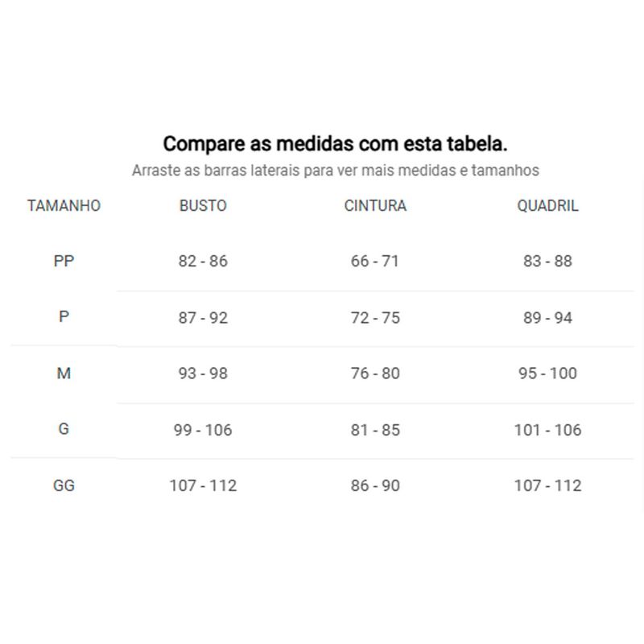This screenshot has width=644, height=644.
Task: Select hip measurement 95 - 100
Action: 547,373
